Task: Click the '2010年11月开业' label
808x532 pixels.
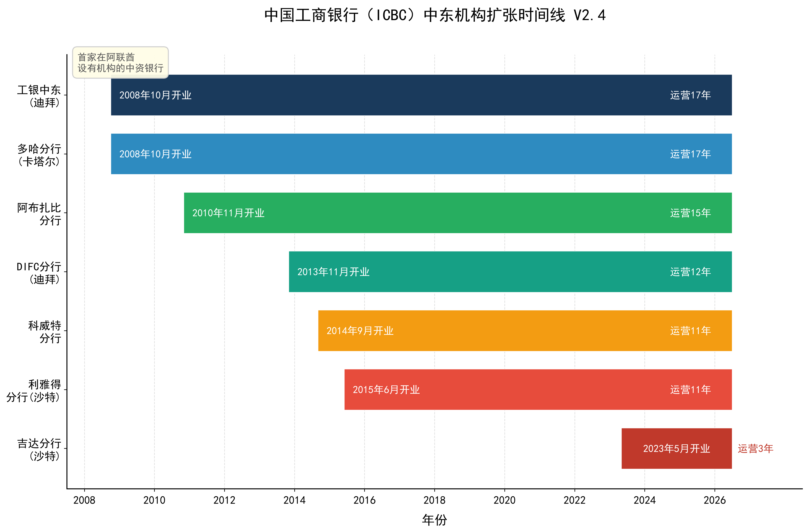Action: tap(228, 213)
